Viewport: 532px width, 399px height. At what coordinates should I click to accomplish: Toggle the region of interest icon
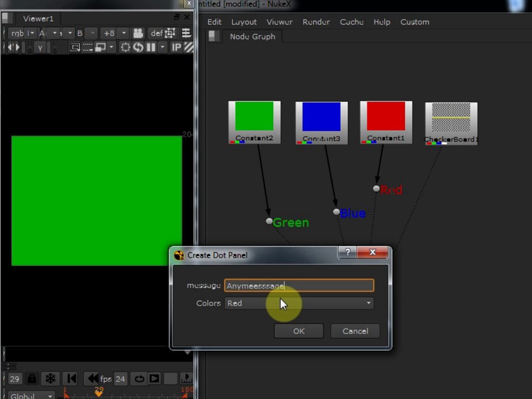pyautogui.click(x=75, y=48)
